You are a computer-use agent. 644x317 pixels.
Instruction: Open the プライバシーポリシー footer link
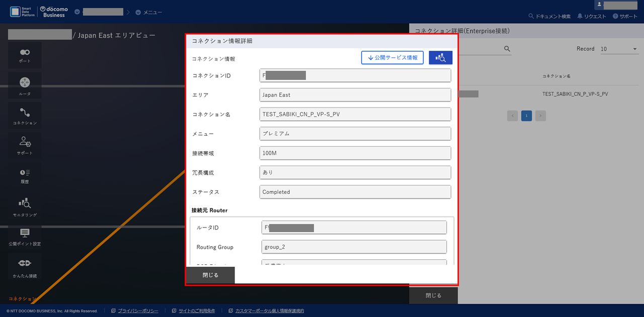138,310
